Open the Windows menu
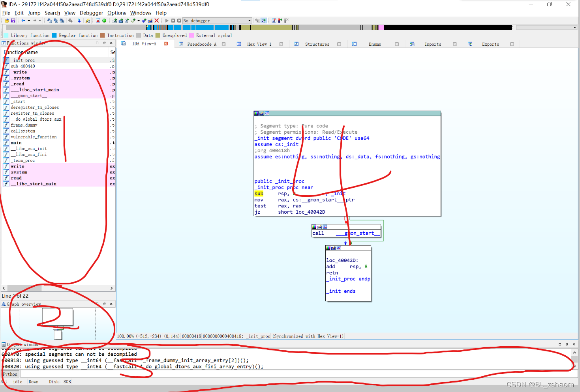Image resolution: width=580 pixels, height=392 pixels. [x=141, y=13]
